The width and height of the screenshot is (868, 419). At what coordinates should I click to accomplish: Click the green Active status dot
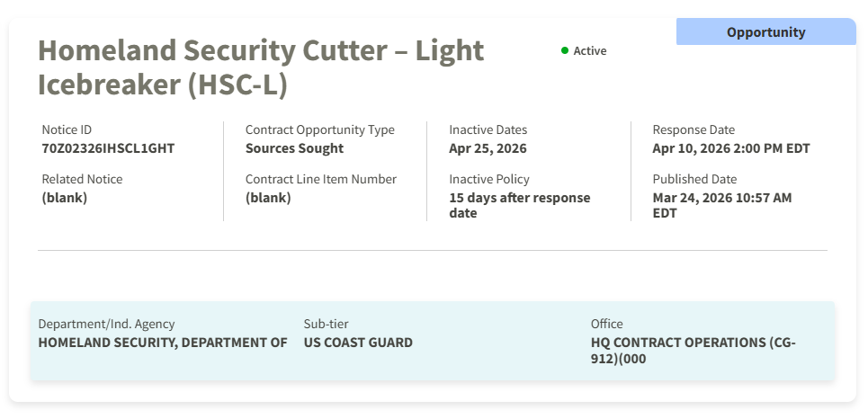tap(565, 50)
